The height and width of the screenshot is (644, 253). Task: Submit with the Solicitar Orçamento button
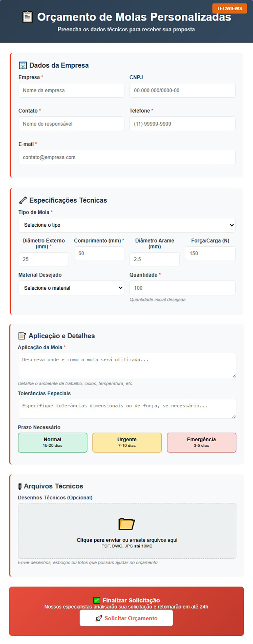coord(126,618)
